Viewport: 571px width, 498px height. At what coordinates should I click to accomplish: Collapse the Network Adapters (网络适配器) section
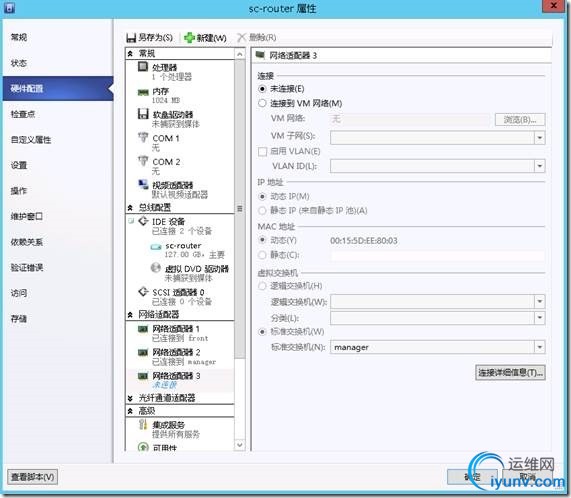pyautogui.click(x=130, y=315)
